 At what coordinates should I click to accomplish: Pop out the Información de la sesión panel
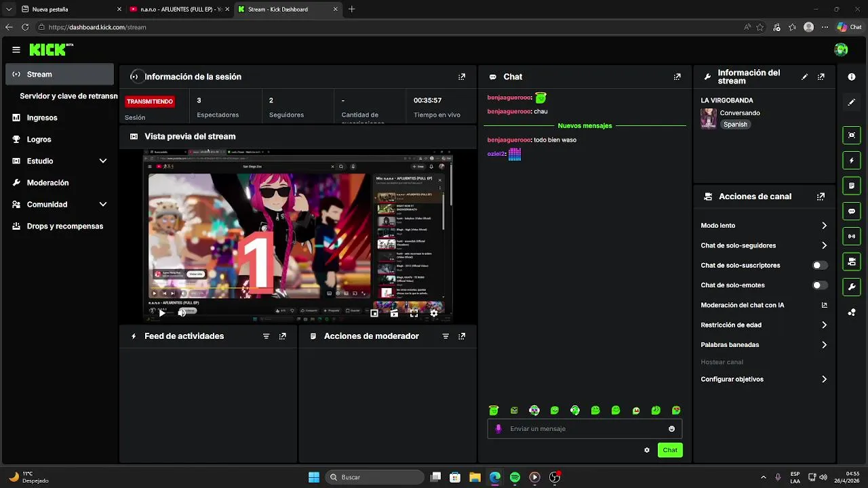462,77
